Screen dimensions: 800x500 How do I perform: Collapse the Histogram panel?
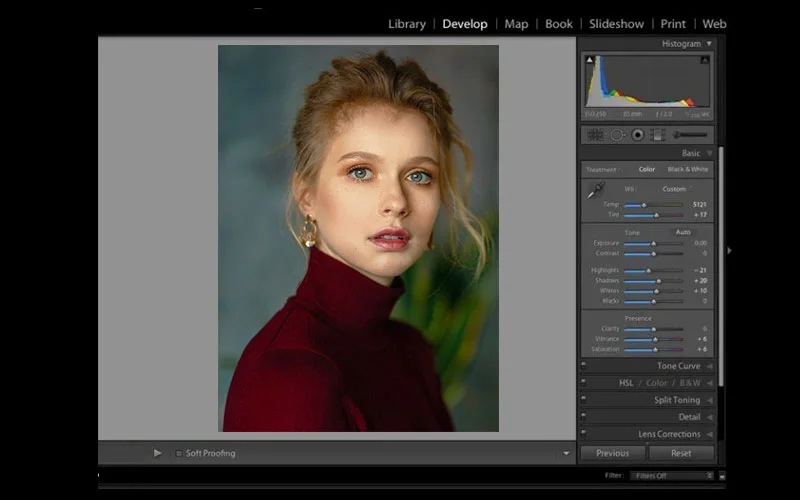pos(709,44)
